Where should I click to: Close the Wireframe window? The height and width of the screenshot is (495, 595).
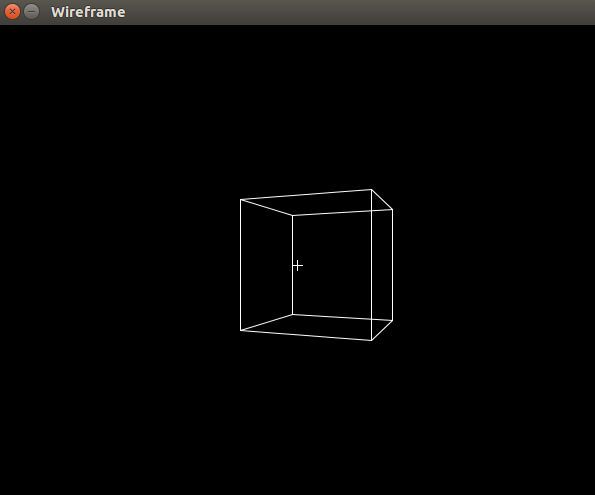click(12, 12)
